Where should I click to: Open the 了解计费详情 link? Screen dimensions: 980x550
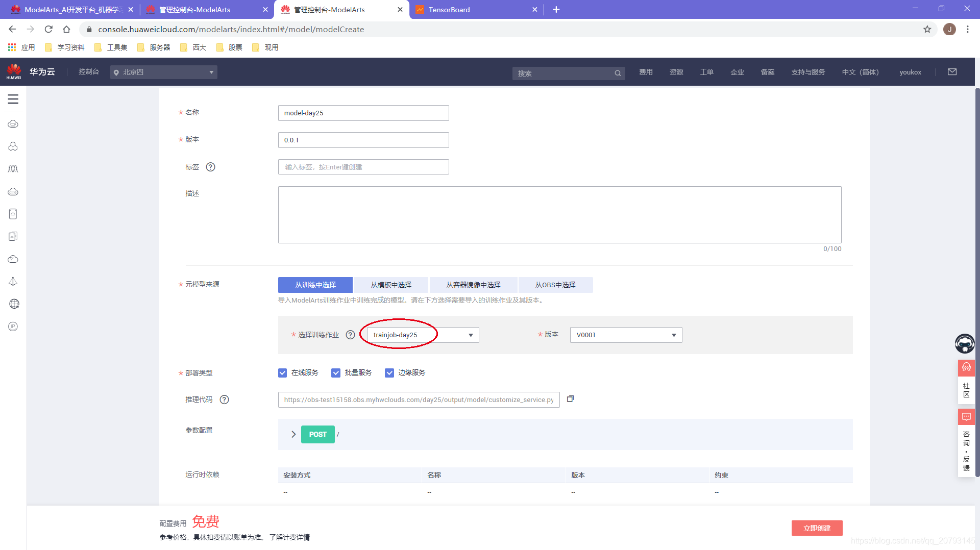[x=289, y=537]
